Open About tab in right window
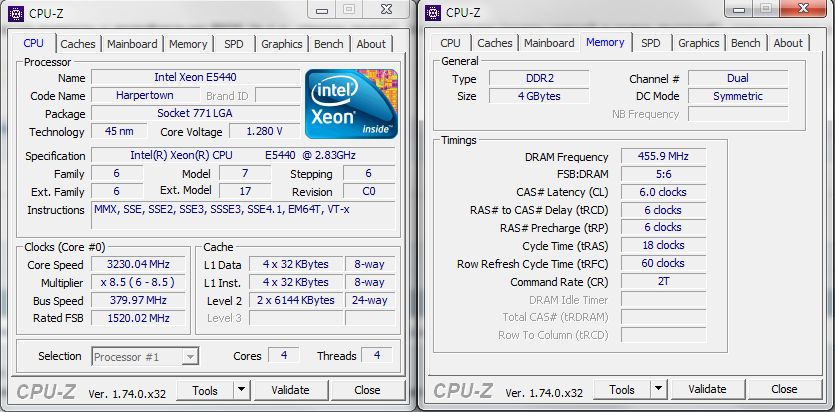835x412 pixels. [788, 43]
